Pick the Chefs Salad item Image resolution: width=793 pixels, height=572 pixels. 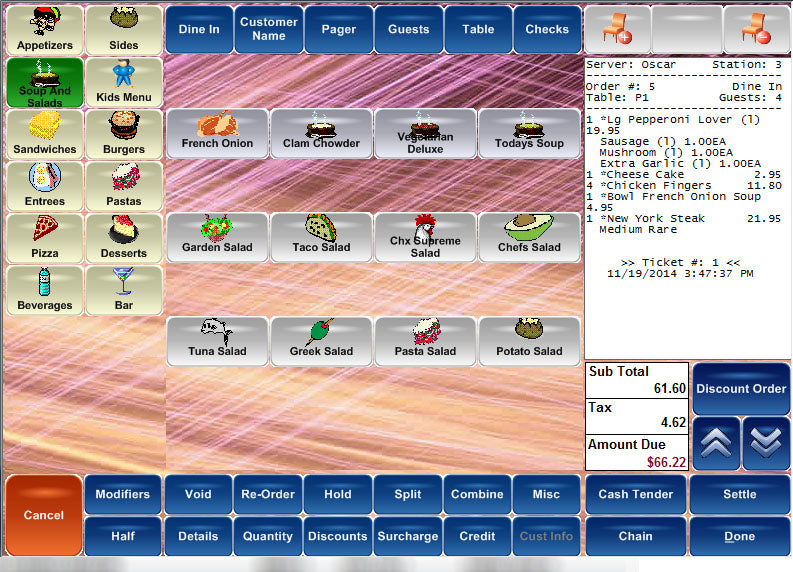click(x=529, y=237)
